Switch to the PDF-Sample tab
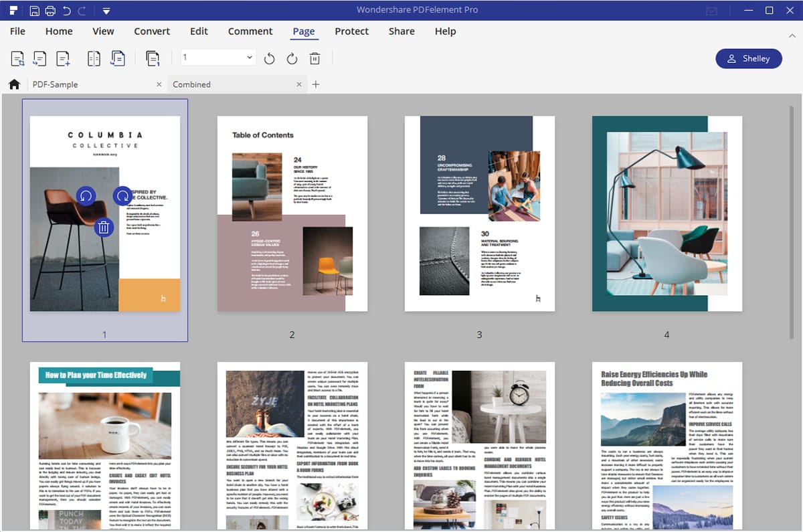The image size is (803, 532). coord(56,84)
